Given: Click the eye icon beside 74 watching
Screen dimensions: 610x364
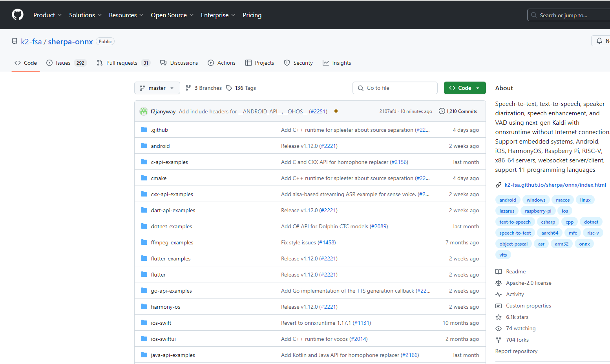Looking at the screenshot, I should (x=499, y=328).
